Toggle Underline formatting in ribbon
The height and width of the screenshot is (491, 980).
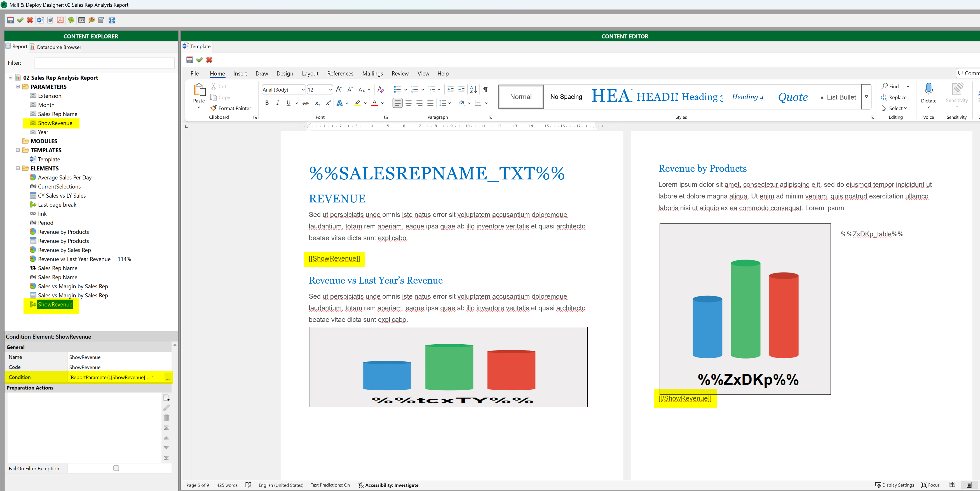point(288,103)
